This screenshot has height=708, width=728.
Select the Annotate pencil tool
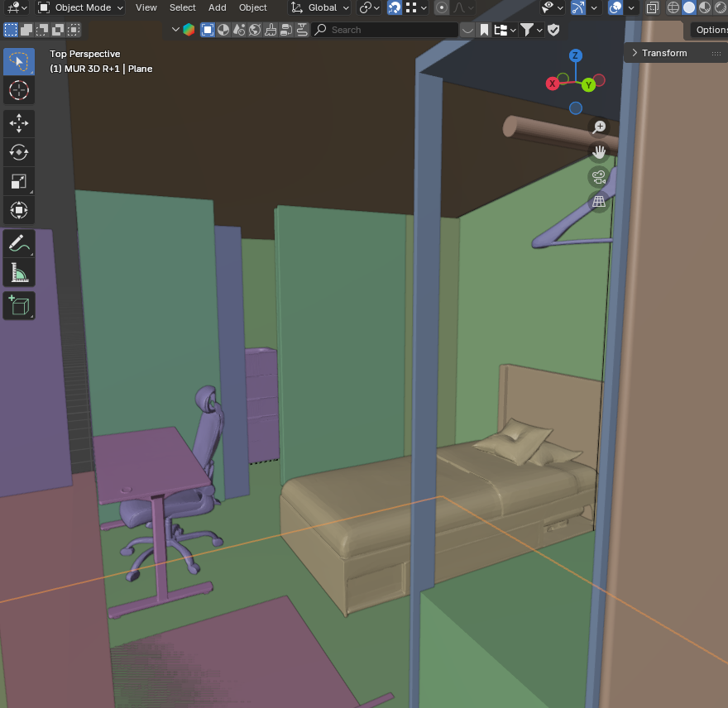[x=19, y=244]
